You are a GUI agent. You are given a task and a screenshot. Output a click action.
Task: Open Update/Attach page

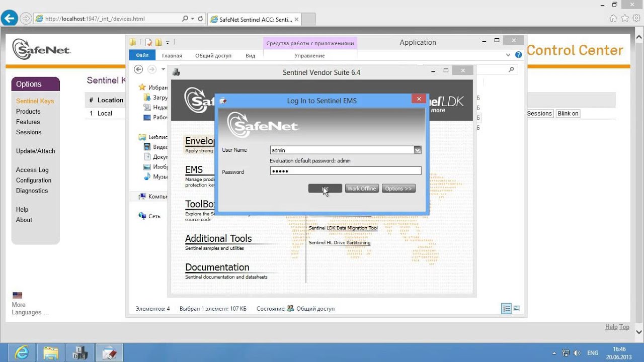[x=36, y=151]
